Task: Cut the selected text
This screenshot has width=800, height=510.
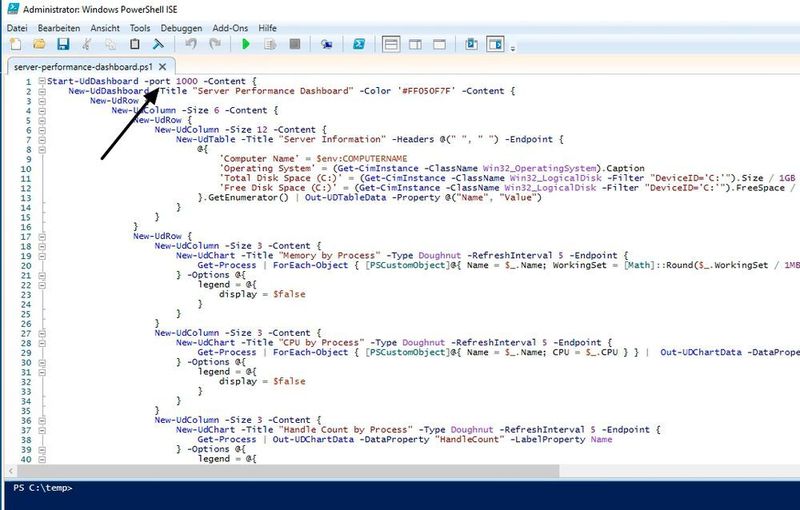Action: point(87,44)
